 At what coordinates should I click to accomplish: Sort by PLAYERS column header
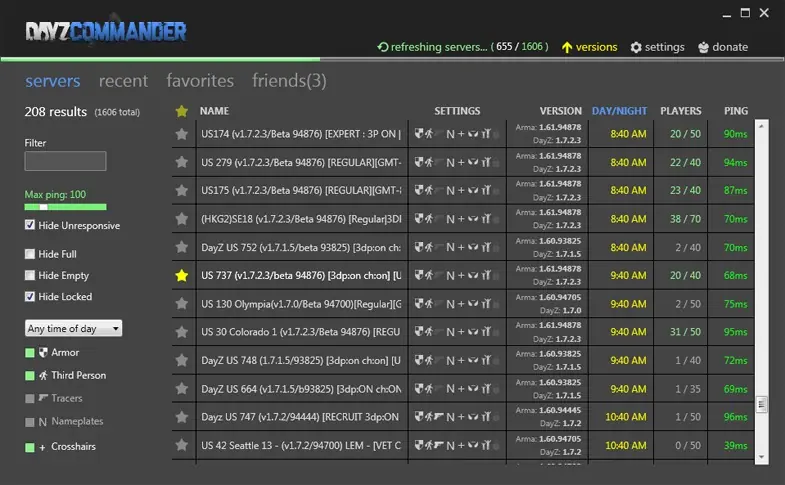pyautogui.click(x=681, y=111)
